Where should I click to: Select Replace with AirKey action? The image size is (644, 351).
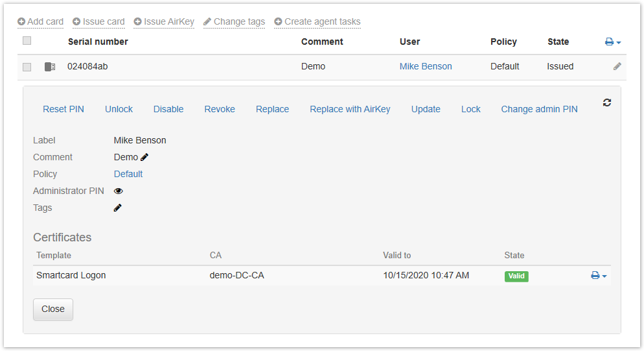tap(350, 109)
